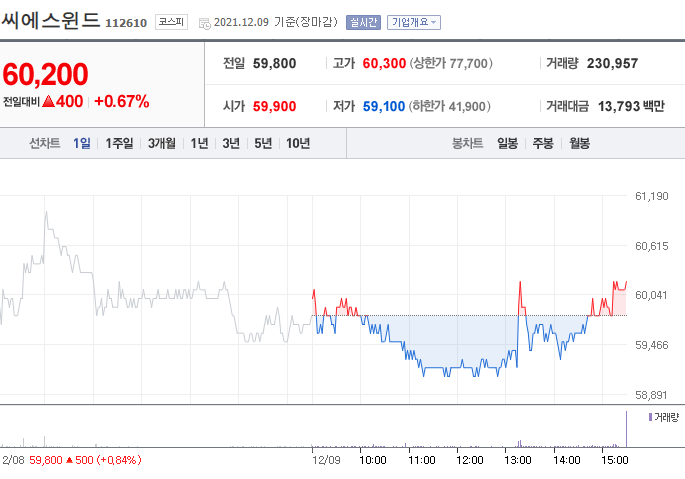Click the 59,466 y-axis label
685x479 pixels.
(x=651, y=345)
